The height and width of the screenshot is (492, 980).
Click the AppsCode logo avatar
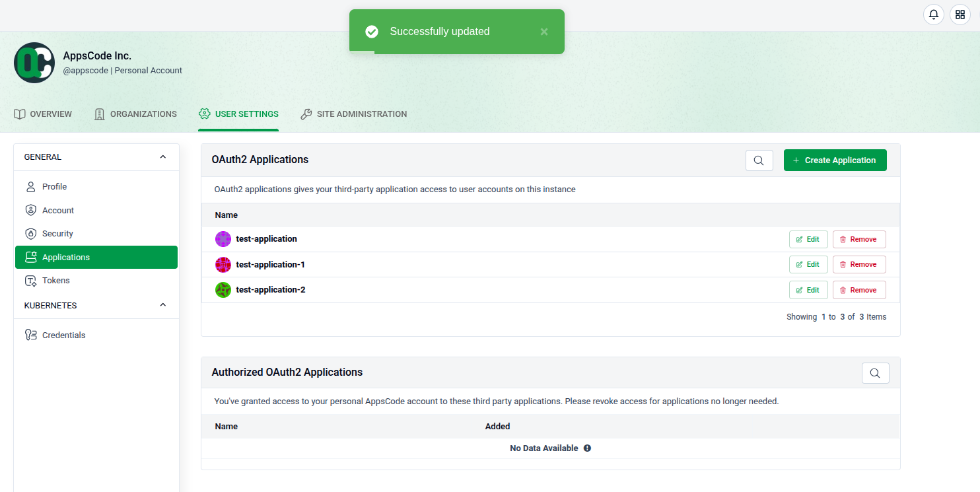click(x=34, y=63)
